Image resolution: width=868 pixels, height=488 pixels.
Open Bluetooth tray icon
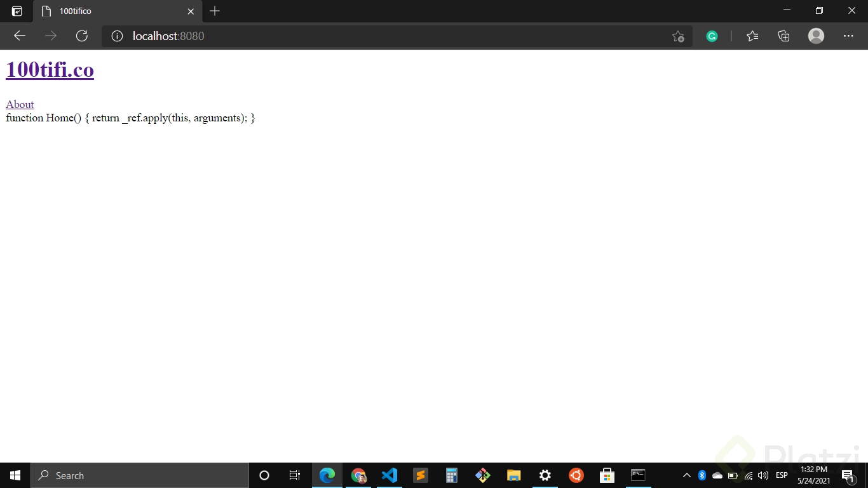pos(702,475)
